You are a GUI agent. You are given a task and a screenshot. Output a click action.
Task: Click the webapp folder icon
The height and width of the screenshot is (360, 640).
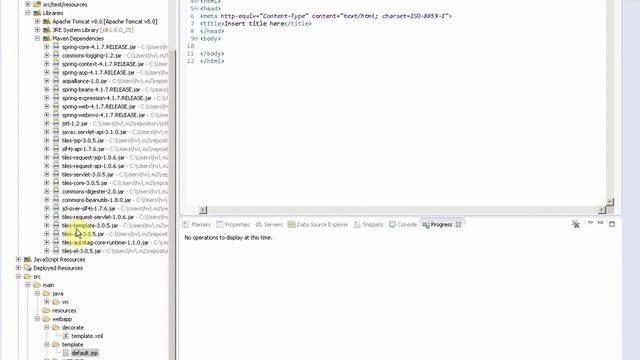click(47, 319)
